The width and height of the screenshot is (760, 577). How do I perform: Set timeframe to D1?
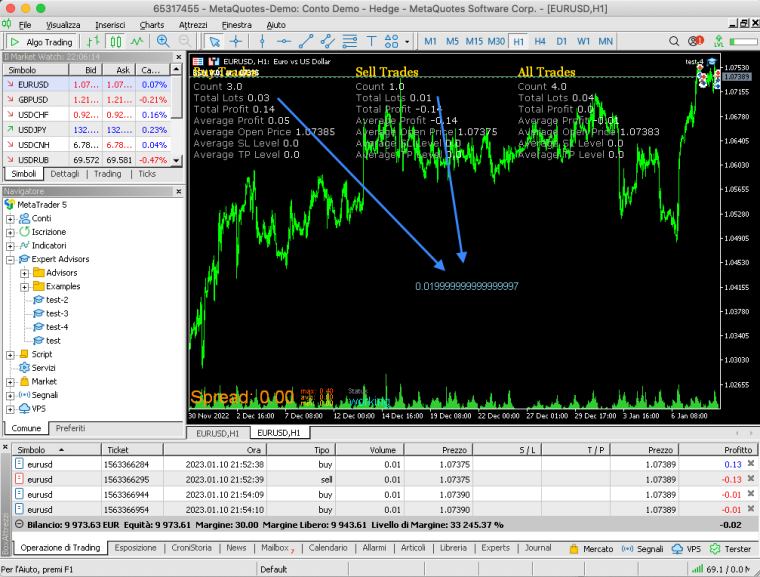coord(562,42)
